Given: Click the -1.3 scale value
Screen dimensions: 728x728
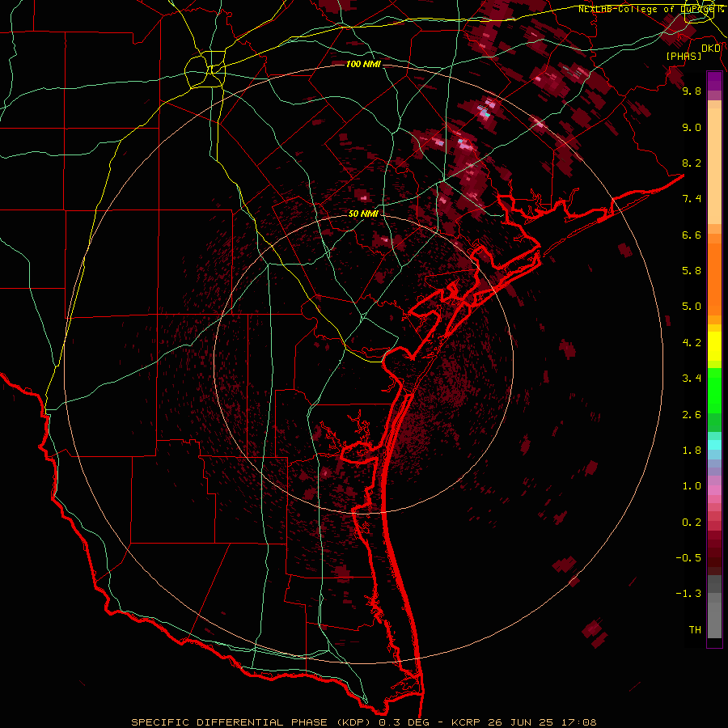Looking at the screenshot, I should [x=688, y=594].
